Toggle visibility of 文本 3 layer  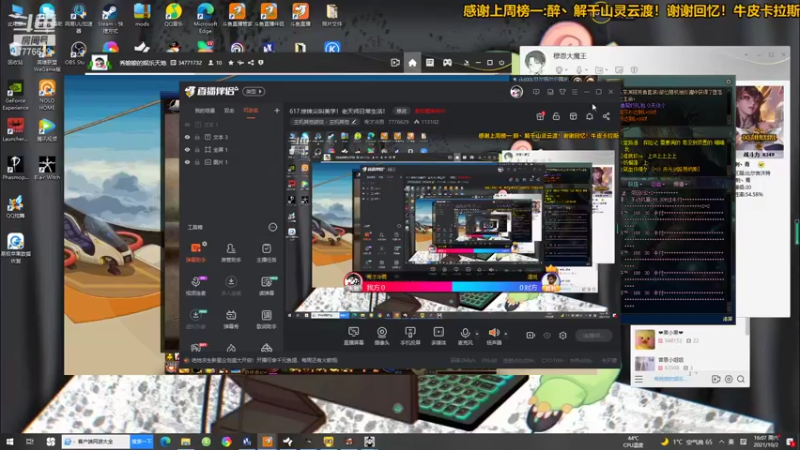point(187,137)
